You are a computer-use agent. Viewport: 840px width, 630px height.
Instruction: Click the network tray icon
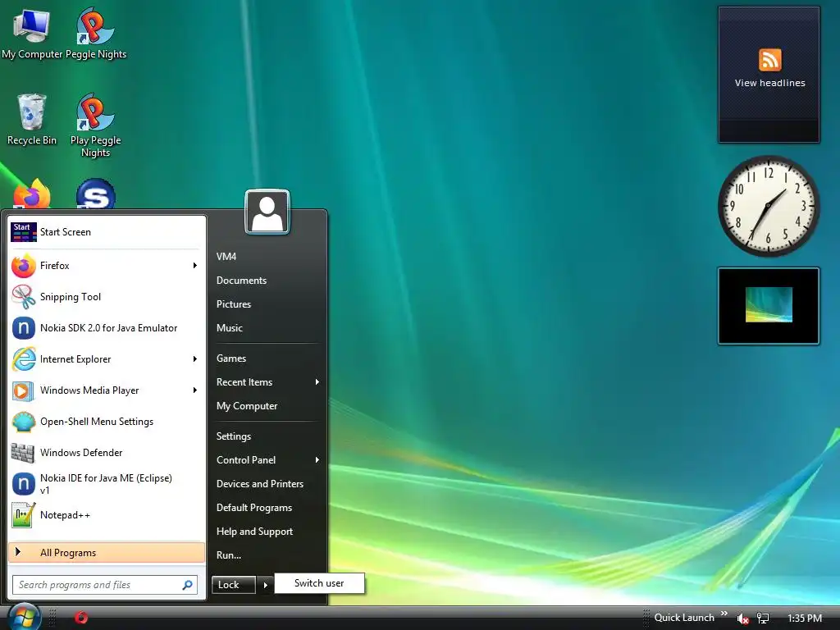pos(763,619)
